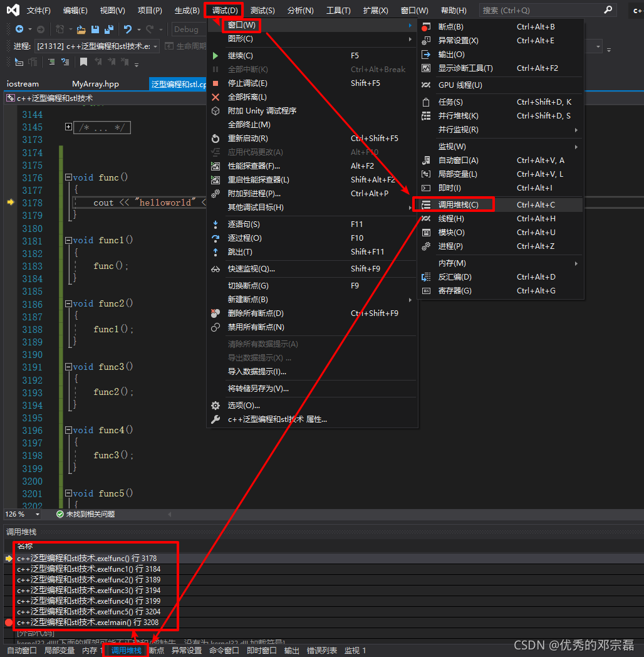This screenshot has height=657, width=644.
Task: Switch to the 局部变量 bottom tab
Action: (x=60, y=650)
